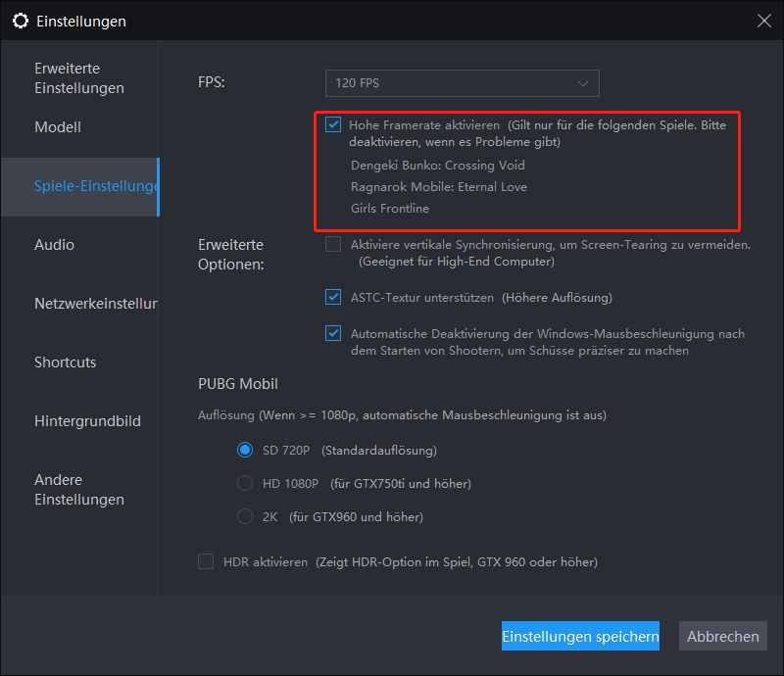Open the Shortcuts tab
The image size is (784, 676).
point(79,362)
